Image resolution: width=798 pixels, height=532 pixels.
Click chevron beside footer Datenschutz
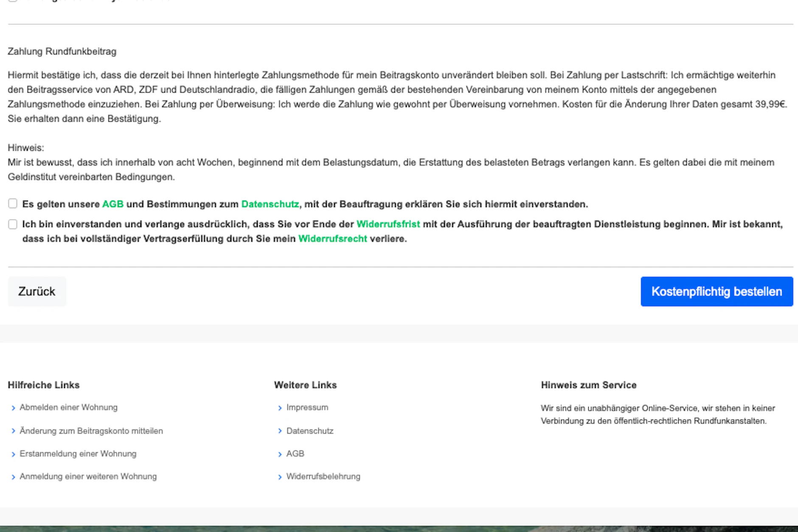pyautogui.click(x=280, y=431)
